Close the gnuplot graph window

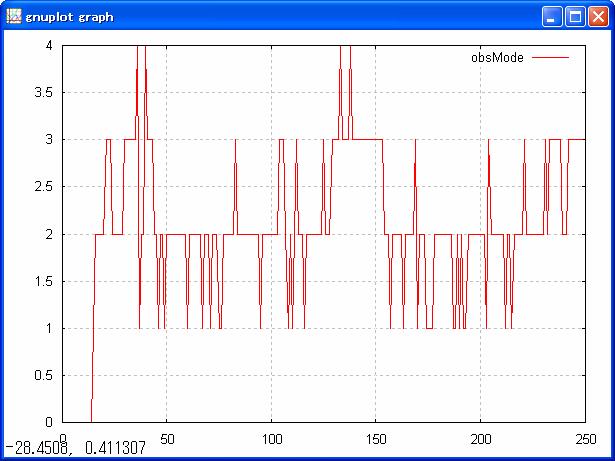tap(597, 17)
